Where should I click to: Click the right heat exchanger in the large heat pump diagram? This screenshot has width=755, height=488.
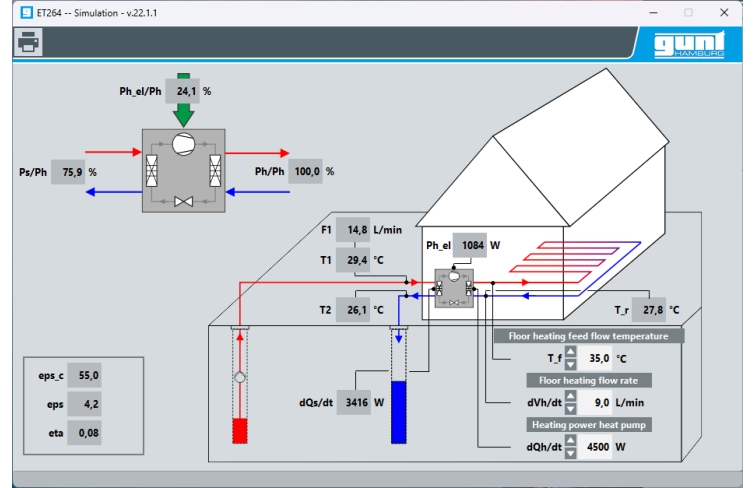pos(212,171)
